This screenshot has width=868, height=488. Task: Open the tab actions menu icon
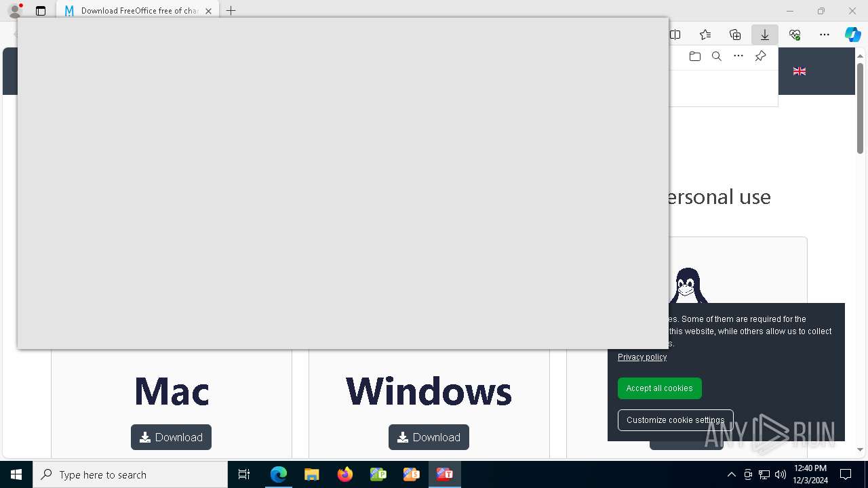pyautogui.click(x=41, y=11)
